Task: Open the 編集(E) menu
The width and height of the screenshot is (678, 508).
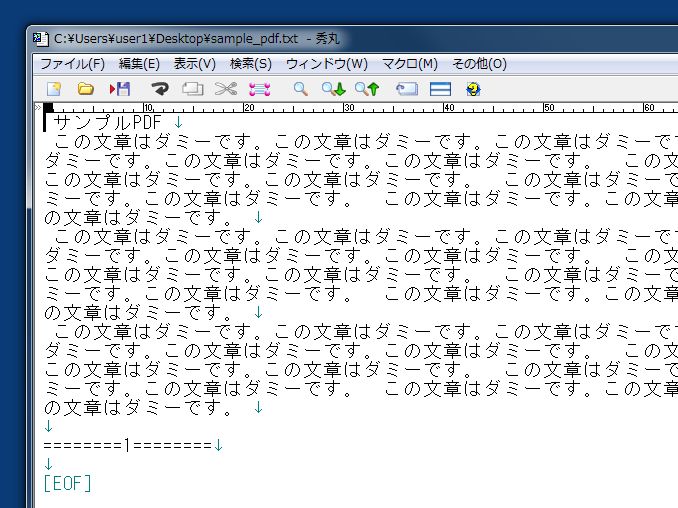Action: click(139, 64)
